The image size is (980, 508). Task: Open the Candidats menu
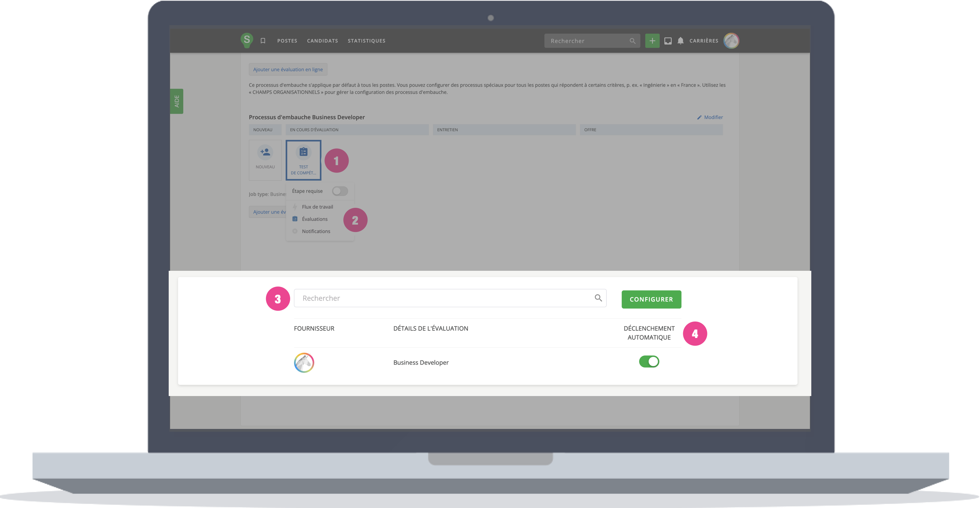click(x=322, y=41)
